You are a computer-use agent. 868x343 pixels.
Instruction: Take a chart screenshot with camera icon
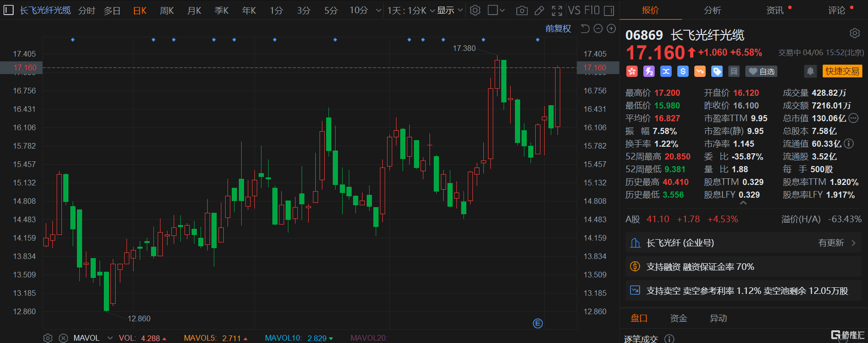(522, 10)
